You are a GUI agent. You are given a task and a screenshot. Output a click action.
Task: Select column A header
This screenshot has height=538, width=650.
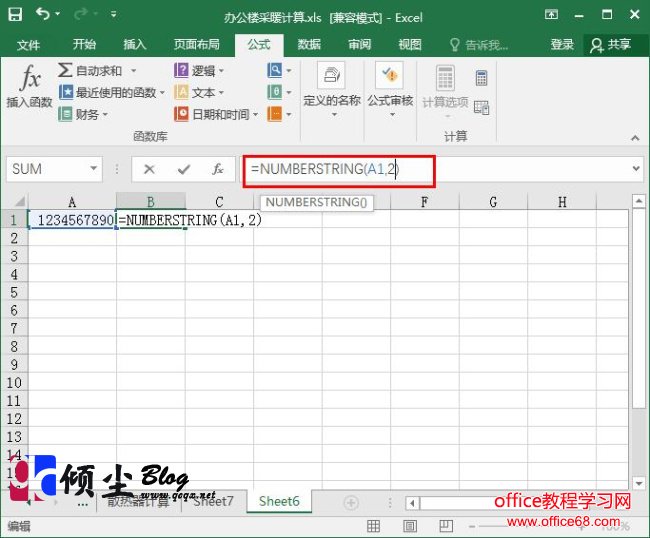[72, 202]
